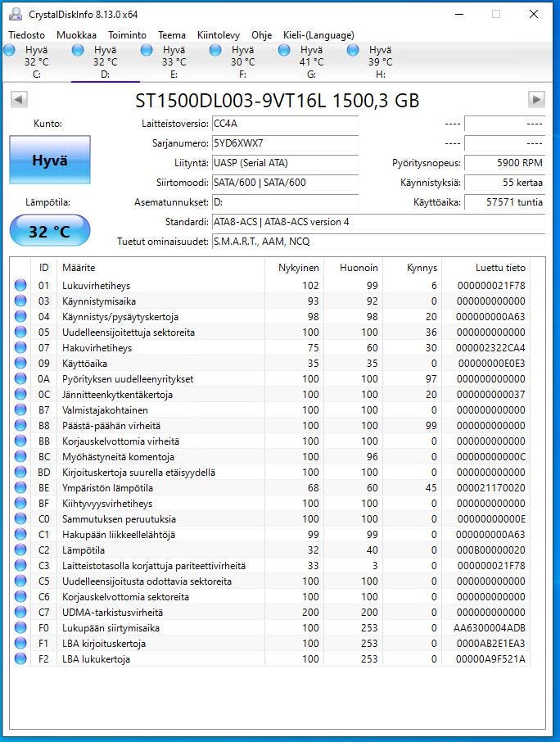This screenshot has width=560, height=742.
Task: Open the Teema menu
Action: [x=172, y=35]
